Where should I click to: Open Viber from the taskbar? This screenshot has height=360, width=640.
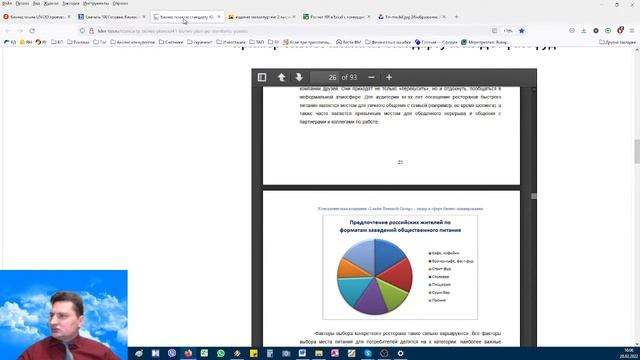(172, 353)
